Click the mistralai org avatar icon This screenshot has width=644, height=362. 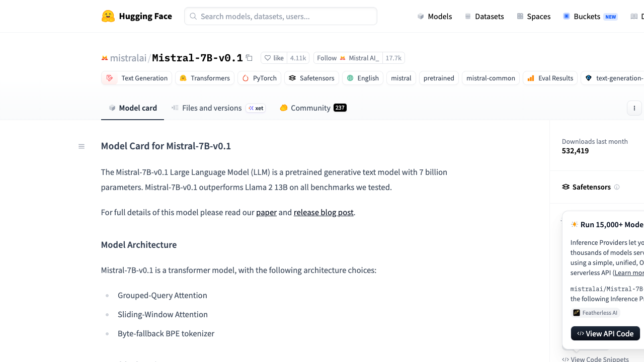point(105,58)
